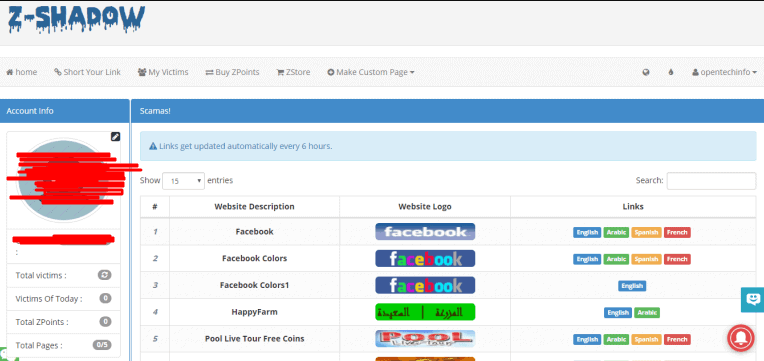
Task: Click the Links column header
Action: point(633,207)
